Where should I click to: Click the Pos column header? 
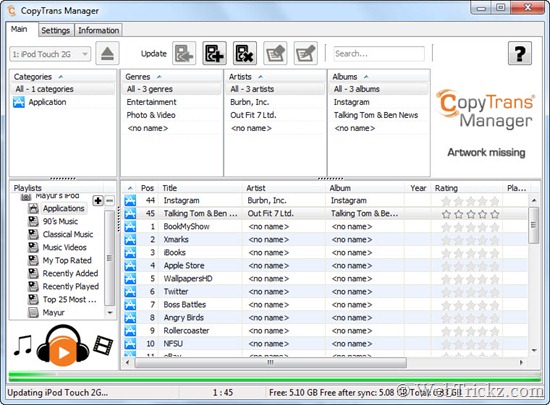147,188
